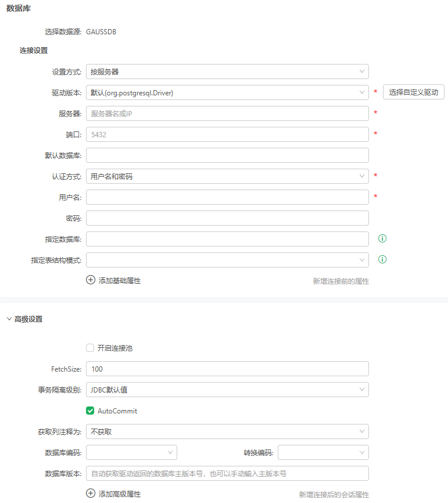
Task: Click plus icon for 添加基础属性
Action: pyautogui.click(x=91, y=280)
